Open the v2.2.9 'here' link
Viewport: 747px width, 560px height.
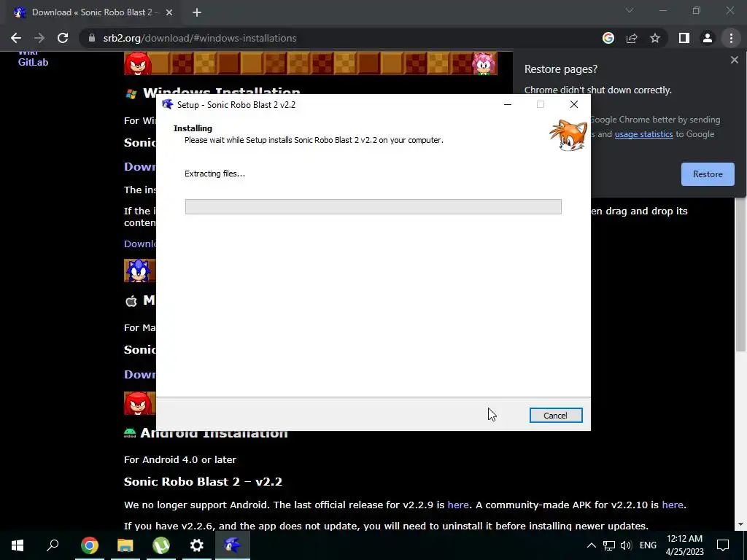click(x=458, y=505)
